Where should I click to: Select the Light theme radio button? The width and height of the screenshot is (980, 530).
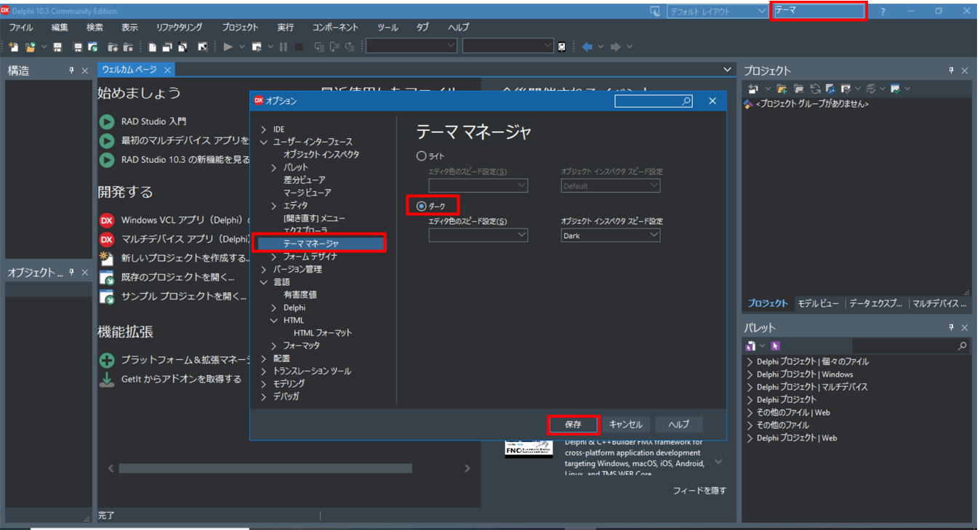[422, 155]
